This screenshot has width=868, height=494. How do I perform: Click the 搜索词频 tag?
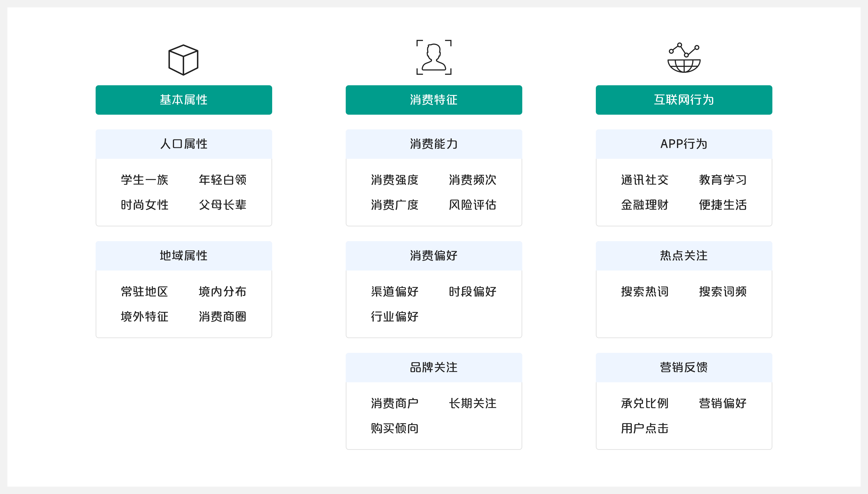[x=723, y=292]
